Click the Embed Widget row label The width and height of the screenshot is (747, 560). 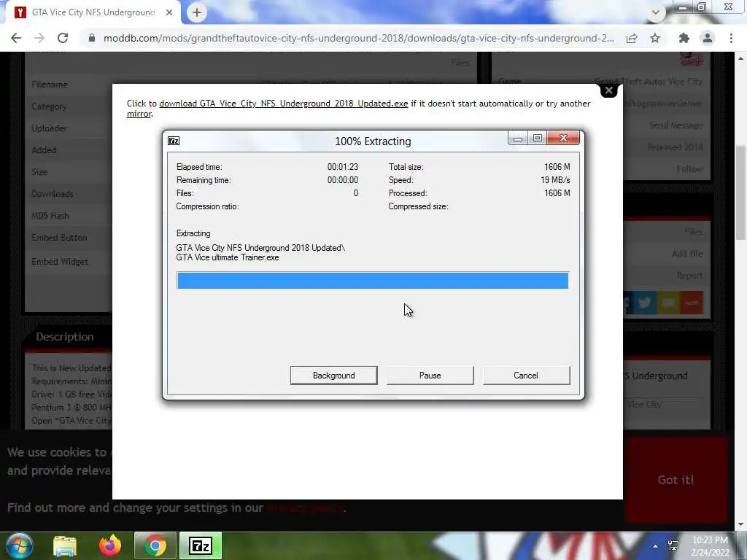[x=60, y=262]
